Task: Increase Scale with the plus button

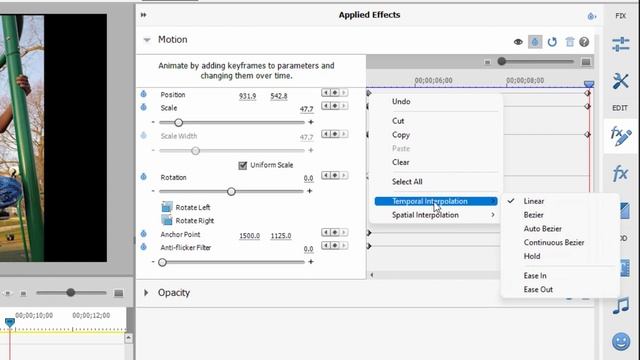Action: 311,122
